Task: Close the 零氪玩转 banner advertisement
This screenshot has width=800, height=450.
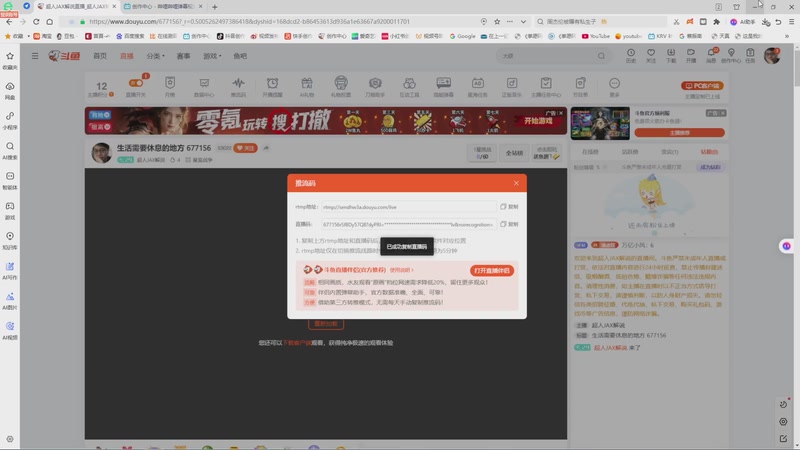Action: point(561,113)
